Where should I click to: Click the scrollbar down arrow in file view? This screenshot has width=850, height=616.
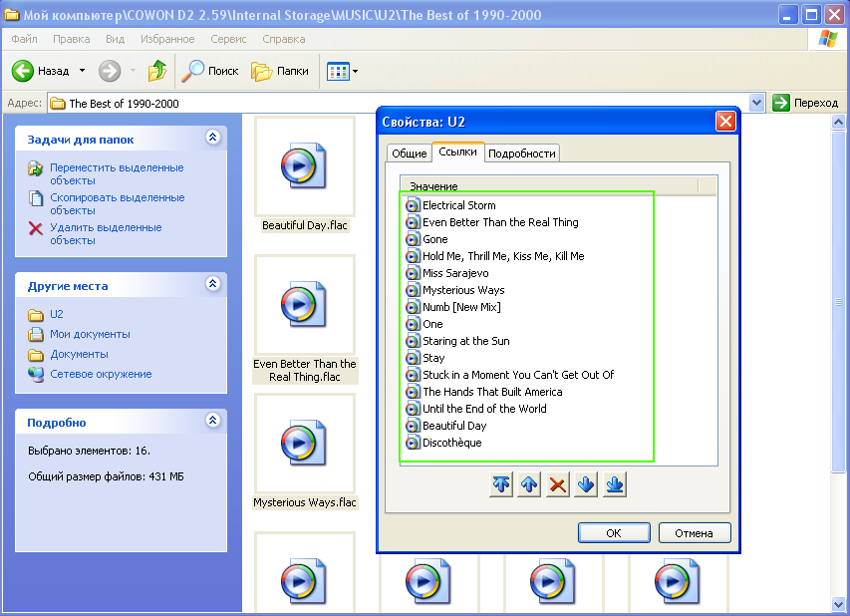click(838, 603)
